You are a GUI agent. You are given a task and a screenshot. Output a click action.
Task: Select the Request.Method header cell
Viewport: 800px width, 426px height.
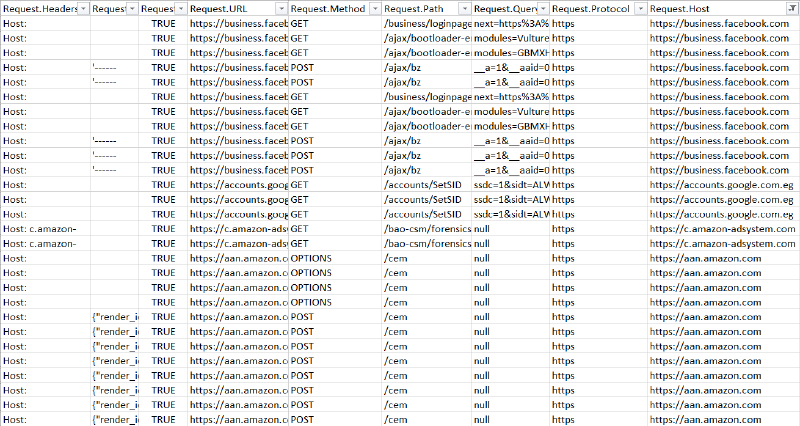point(336,9)
